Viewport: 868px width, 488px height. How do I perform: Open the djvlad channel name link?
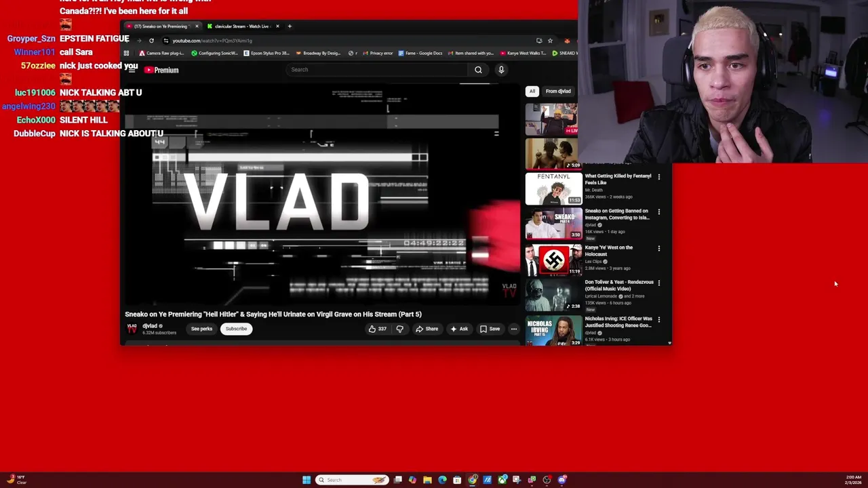click(x=151, y=326)
